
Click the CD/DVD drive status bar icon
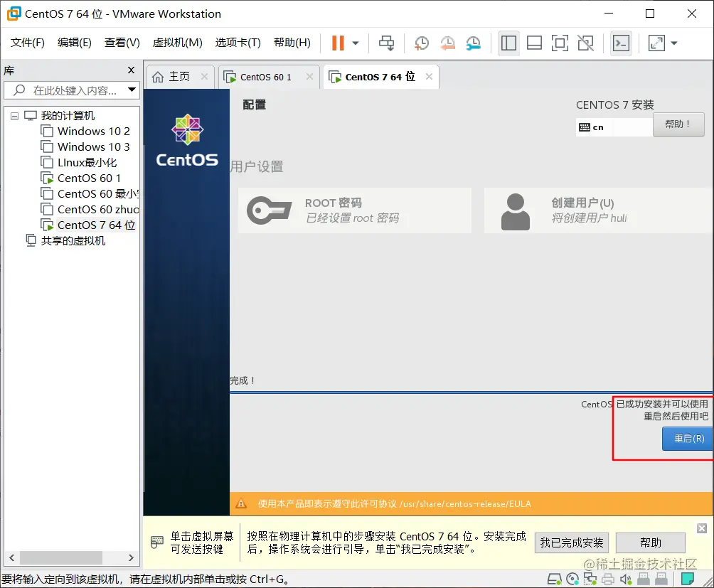tap(572, 579)
